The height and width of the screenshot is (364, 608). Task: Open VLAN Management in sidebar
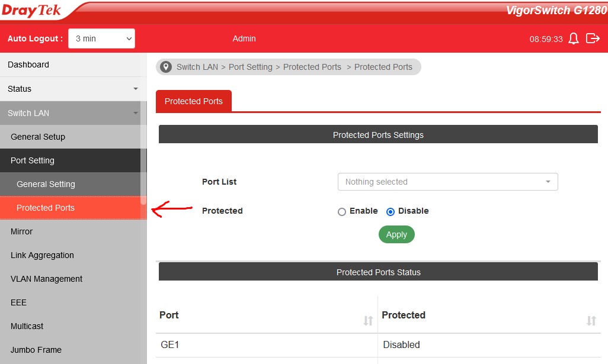[46, 279]
